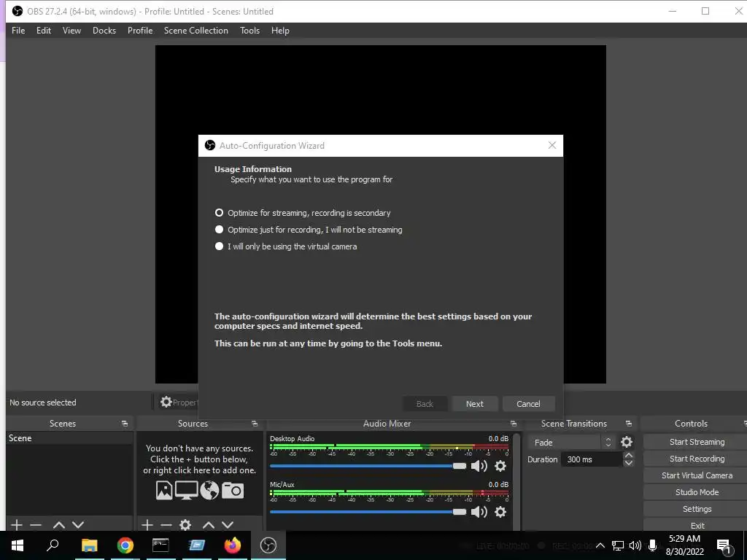Pop out the Sources dock
The image size is (747, 560).
[x=255, y=424]
